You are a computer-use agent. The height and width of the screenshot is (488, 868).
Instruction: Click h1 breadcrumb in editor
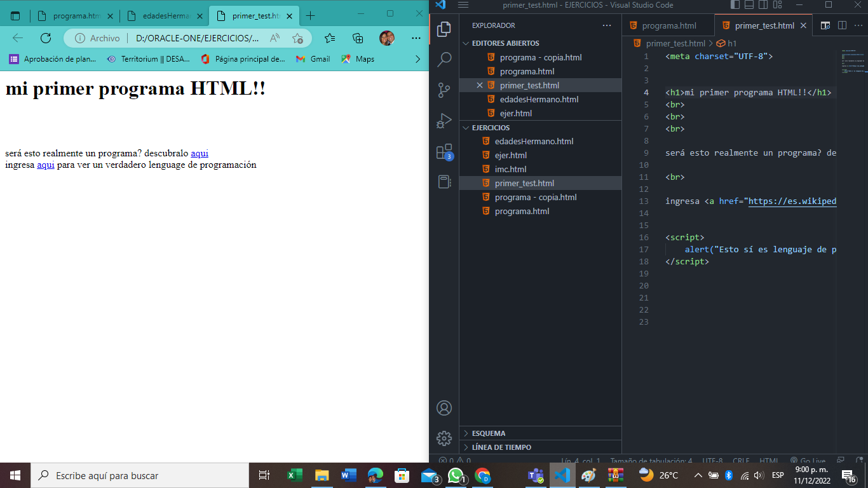pyautogui.click(x=727, y=43)
